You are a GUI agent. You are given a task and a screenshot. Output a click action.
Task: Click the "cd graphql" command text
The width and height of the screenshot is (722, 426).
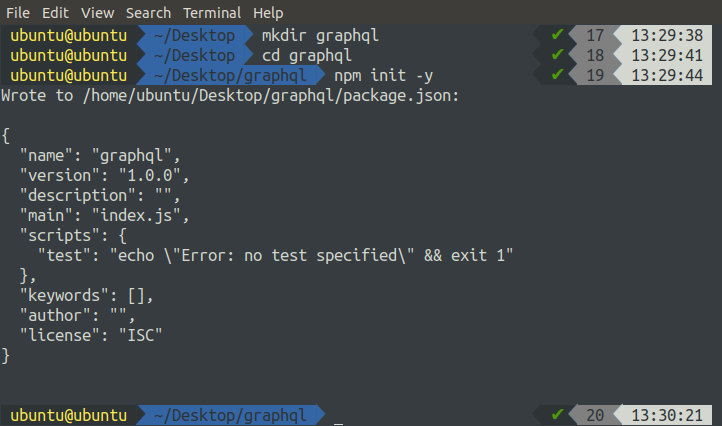click(x=306, y=55)
